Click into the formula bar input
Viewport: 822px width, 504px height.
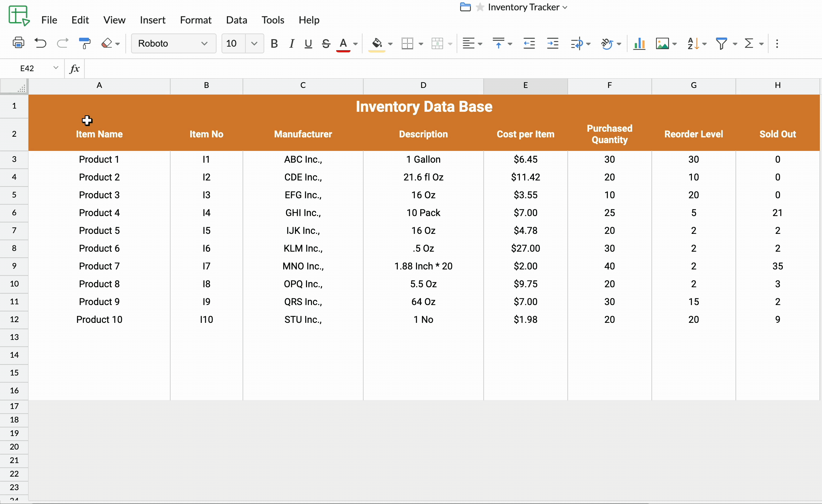[452, 68]
